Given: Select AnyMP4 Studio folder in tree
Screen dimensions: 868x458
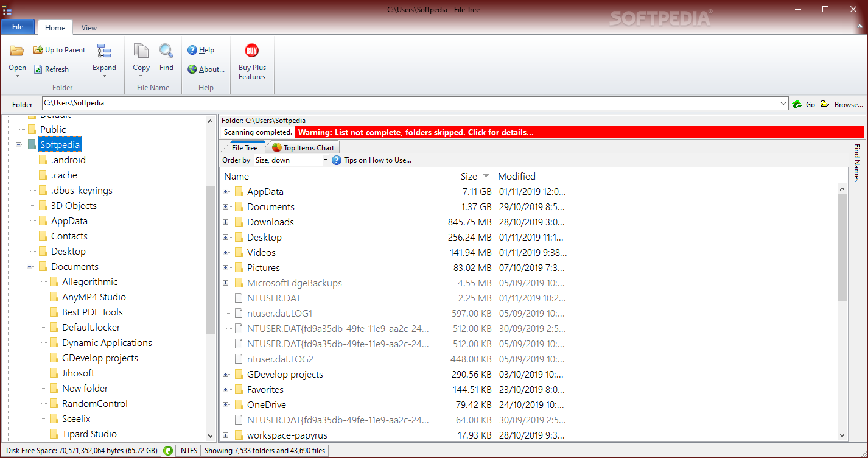Looking at the screenshot, I should coord(94,297).
